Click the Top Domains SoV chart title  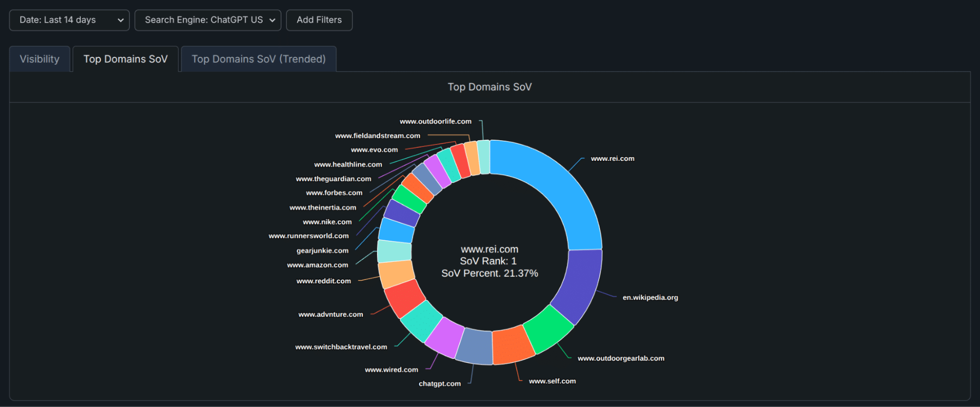pos(490,87)
